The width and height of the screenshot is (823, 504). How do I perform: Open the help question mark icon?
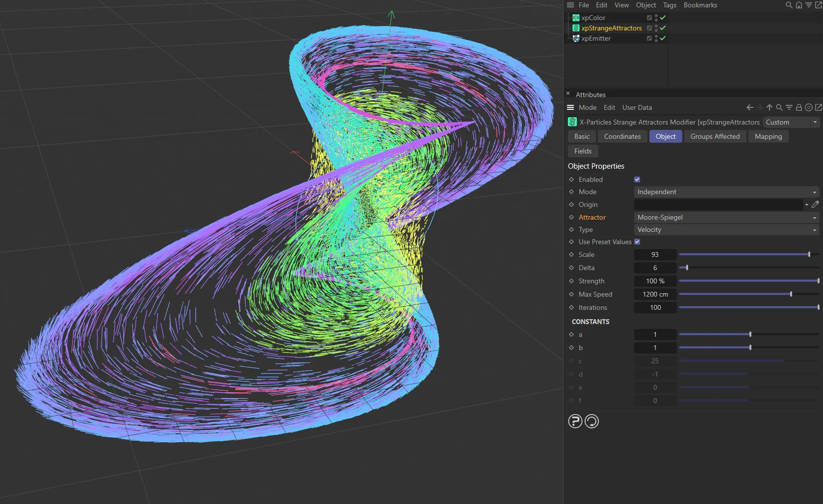pos(575,421)
